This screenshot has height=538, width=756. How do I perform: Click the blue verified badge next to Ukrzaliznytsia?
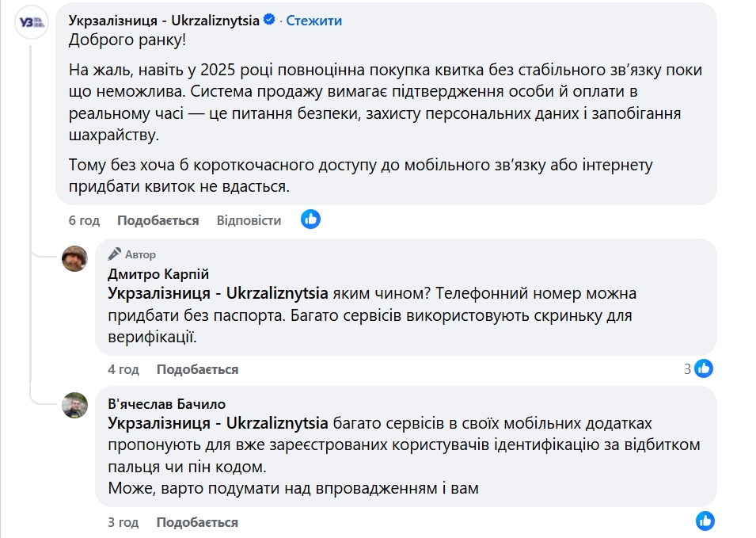(270, 21)
